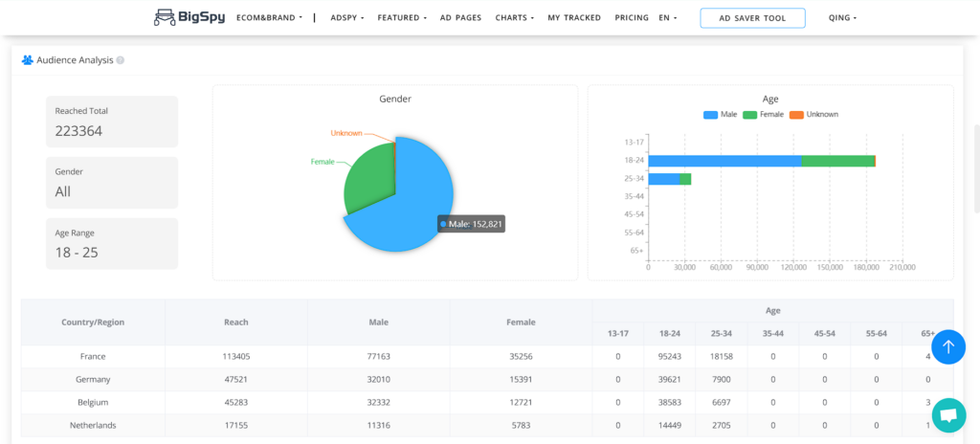Click the Female label on pie chart

click(x=323, y=162)
